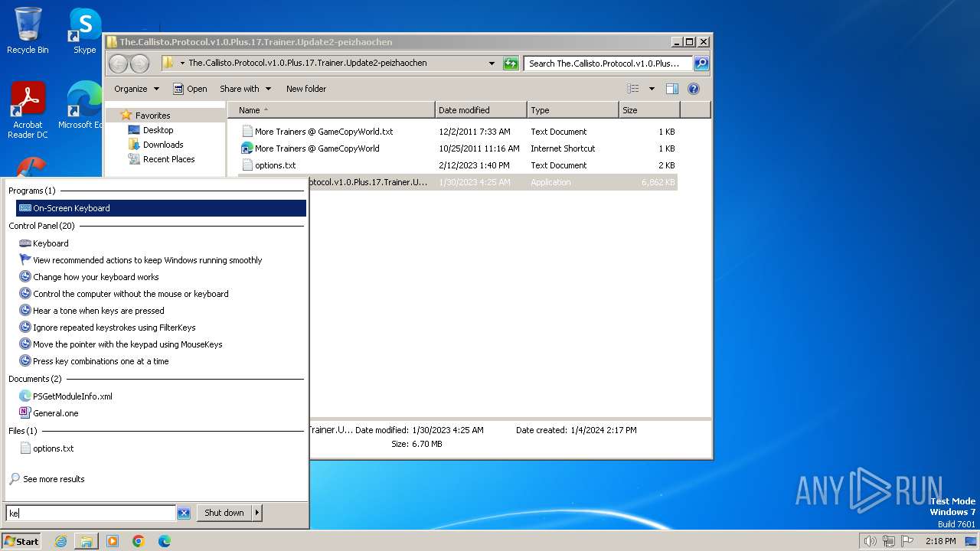
Task: Click the volume speaker tray icon
Action: coord(870,541)
